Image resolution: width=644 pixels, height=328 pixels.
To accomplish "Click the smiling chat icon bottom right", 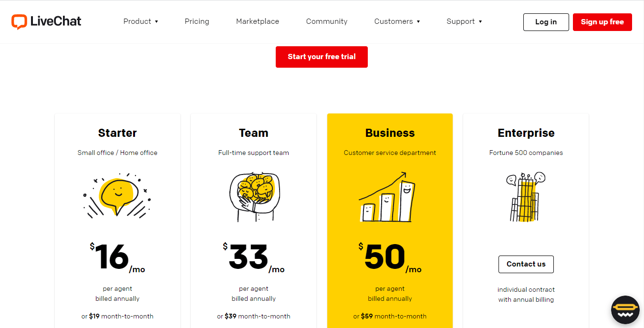I will (x=625, y=310).
